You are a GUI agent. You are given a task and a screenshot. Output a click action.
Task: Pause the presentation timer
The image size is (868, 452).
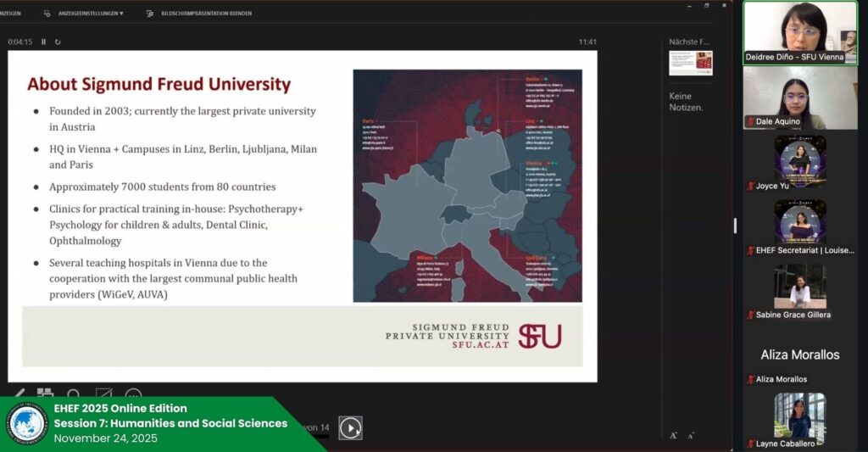(43, 42)
